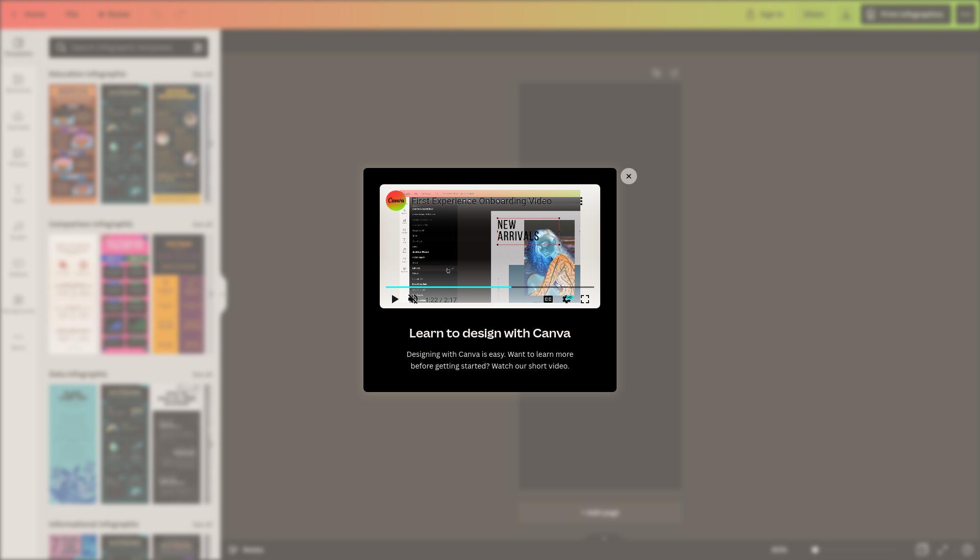Show more Data templates with the row arrow

[210, 444]
